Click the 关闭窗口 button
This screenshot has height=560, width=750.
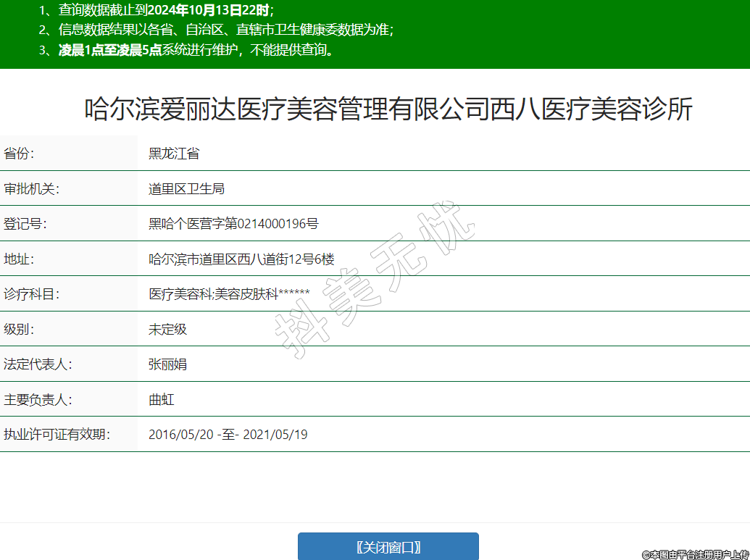[x=388, y=546]
